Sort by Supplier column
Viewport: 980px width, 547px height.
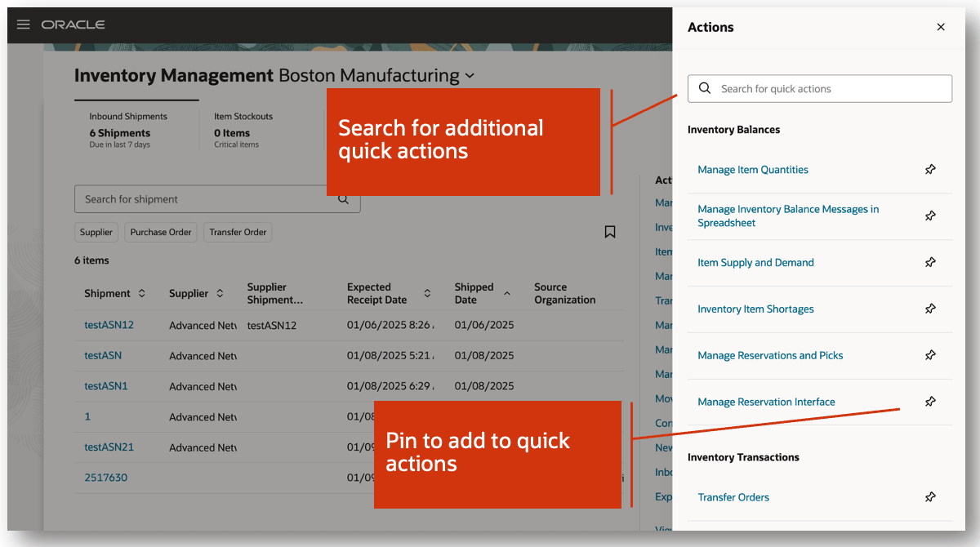[220, 294]
